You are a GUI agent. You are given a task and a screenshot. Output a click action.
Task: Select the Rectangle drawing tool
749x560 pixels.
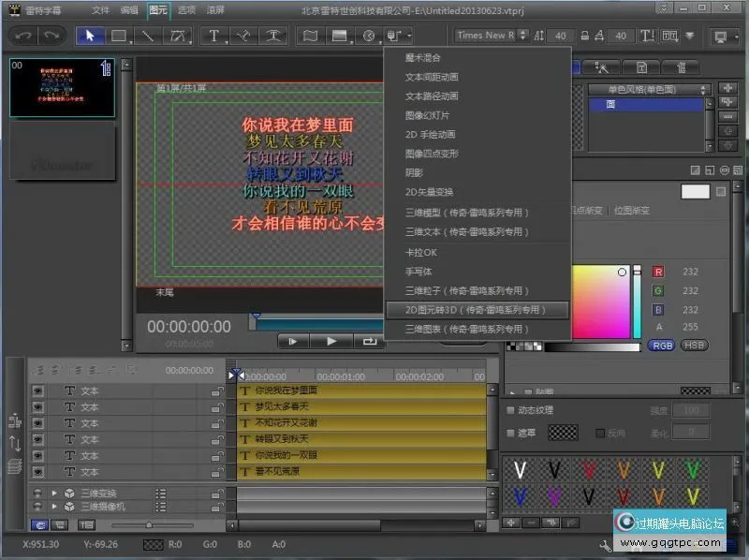click(x=119, y=35)
